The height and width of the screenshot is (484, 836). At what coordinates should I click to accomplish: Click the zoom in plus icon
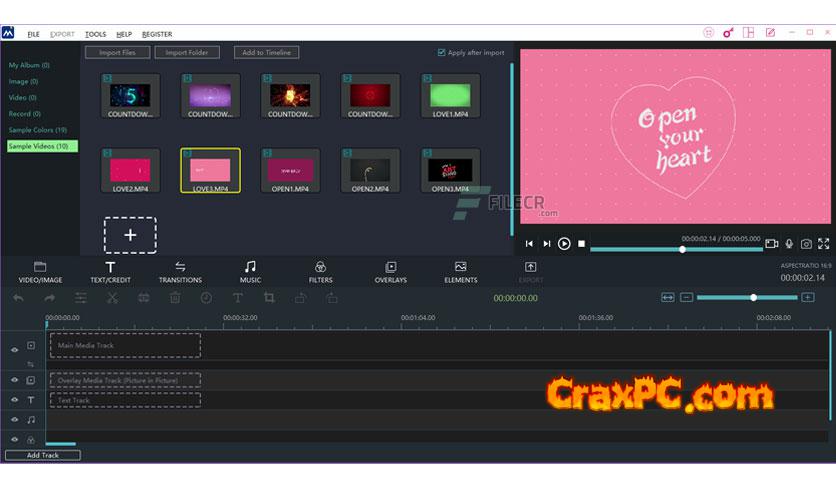pos(808,297)
